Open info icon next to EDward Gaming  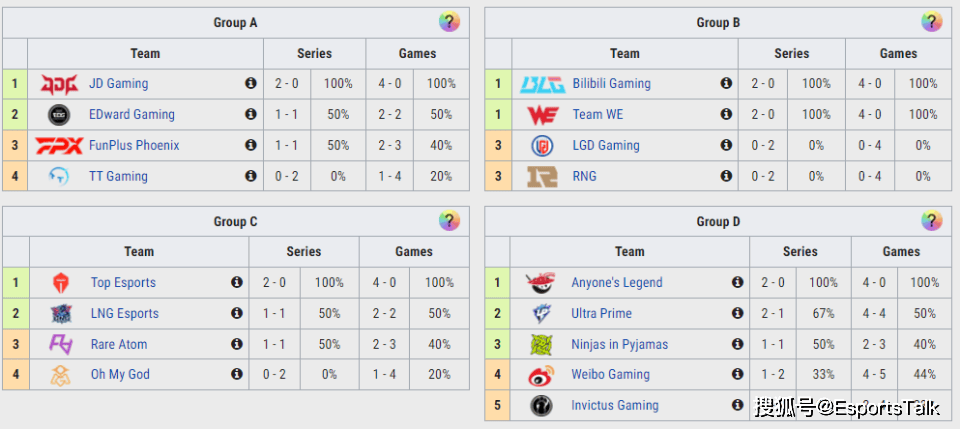250,114
